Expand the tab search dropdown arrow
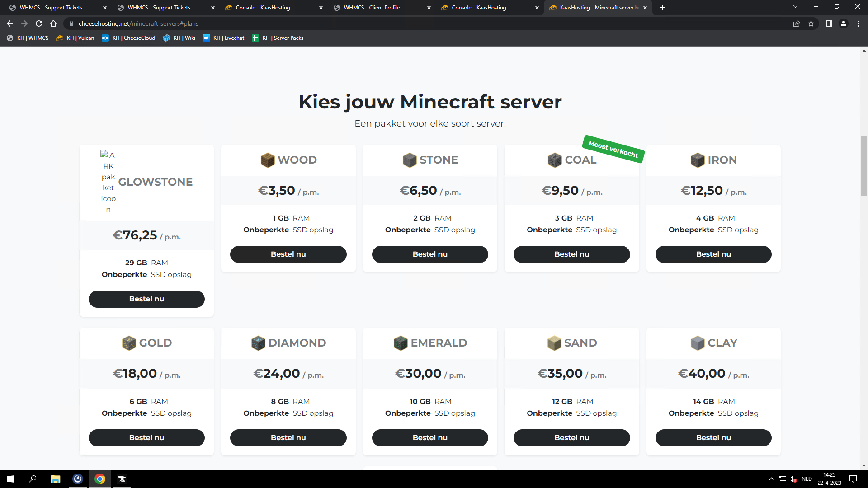868x488 pixels. click(x=795, y=7)
